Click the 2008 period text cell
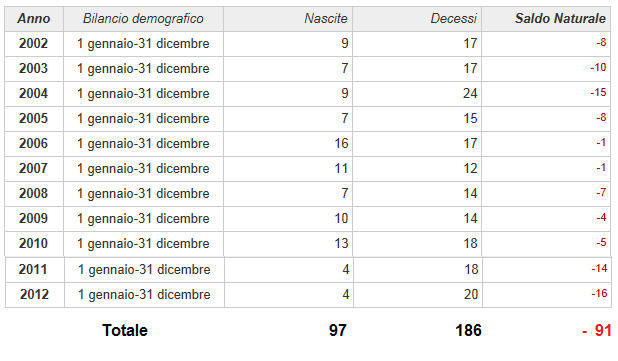Screen dimensions: 618x361 point(143,194)
